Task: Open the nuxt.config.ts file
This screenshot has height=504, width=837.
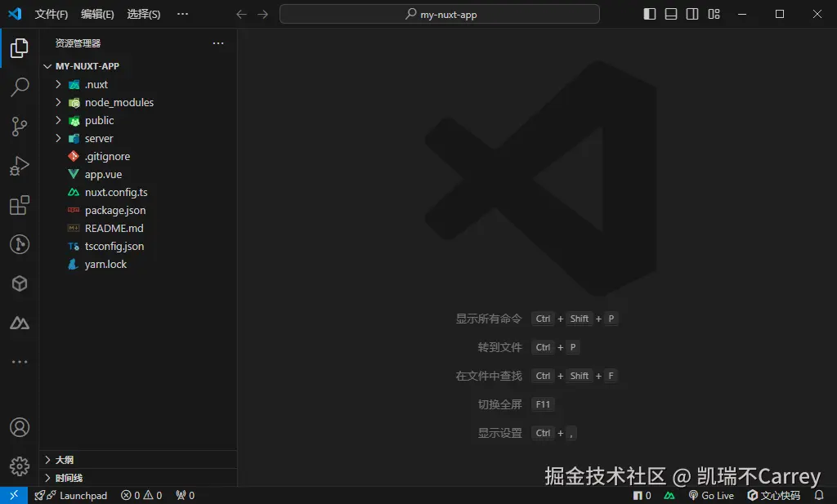Action: [x=138, y=192]
